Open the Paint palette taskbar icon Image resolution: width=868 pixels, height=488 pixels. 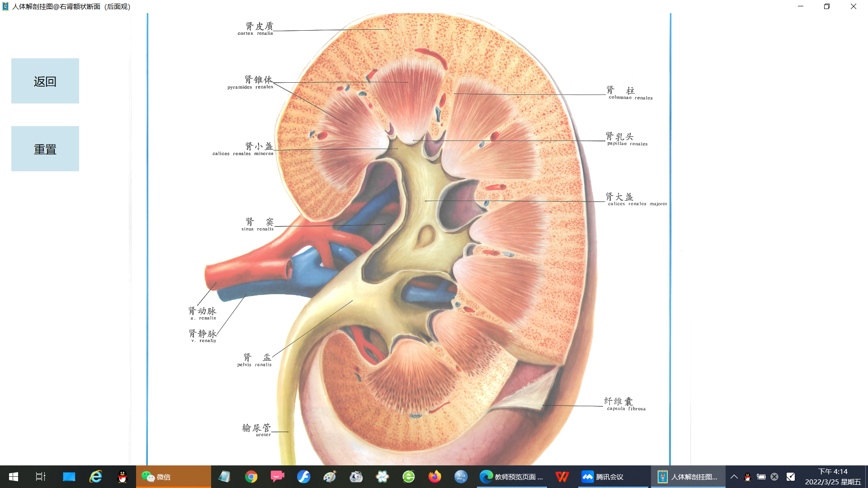pyautogui.click(x=330, y=477)
